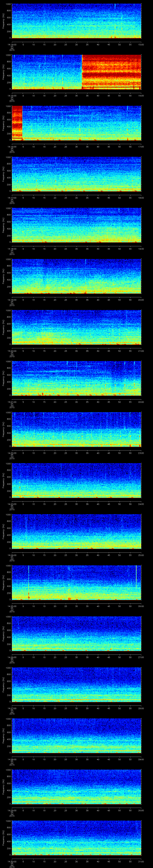Click the 14:24:00 start time label
Screen dimensions: 153x868
coord(12,555)
